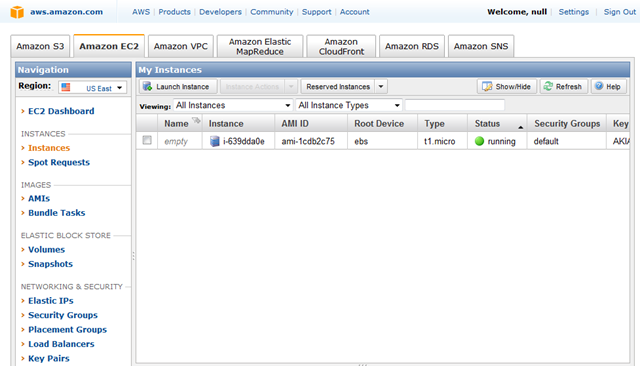The image size is (640, 366).
Task: Click the ami-1cdb2c75 cell
Action: click(308, 141)
